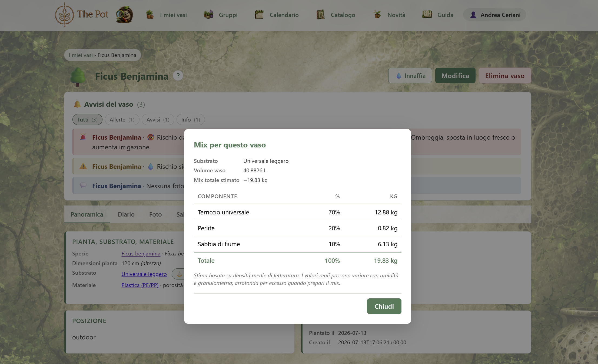Viewport: 598px width, 364px height.
Task: Click the Innaffia button
Action: 410,76
